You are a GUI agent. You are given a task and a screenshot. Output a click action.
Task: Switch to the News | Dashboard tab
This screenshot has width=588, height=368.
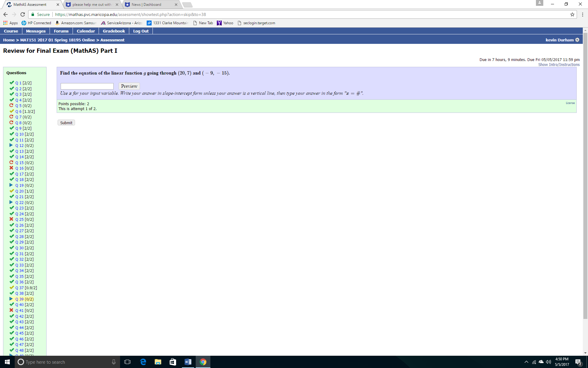[146, 5]
